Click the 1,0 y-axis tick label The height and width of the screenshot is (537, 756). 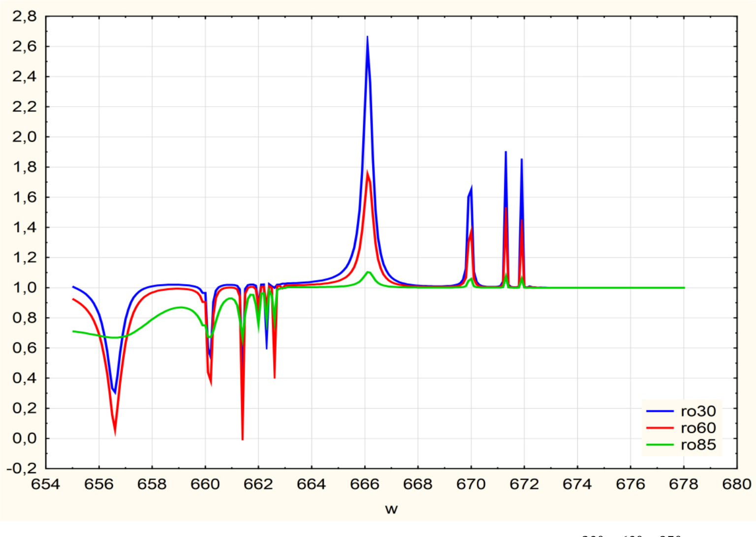click(25, 288)
